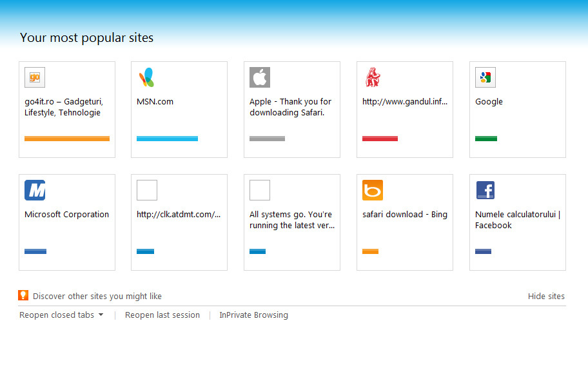The width and height of the screenshot is (588, 370).
Task: Click the dark blue activity bar on Facebook tile
Action: 484,251
